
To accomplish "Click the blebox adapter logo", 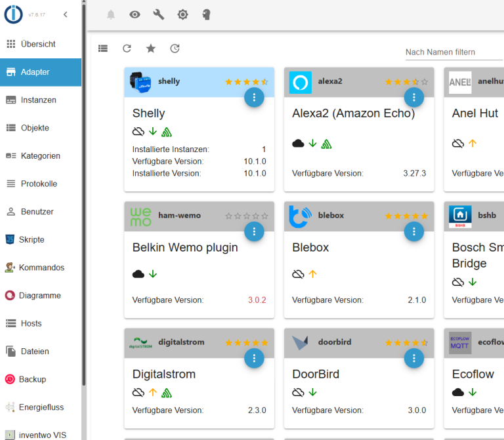I will pyautogui.click(x=300, y=217).
